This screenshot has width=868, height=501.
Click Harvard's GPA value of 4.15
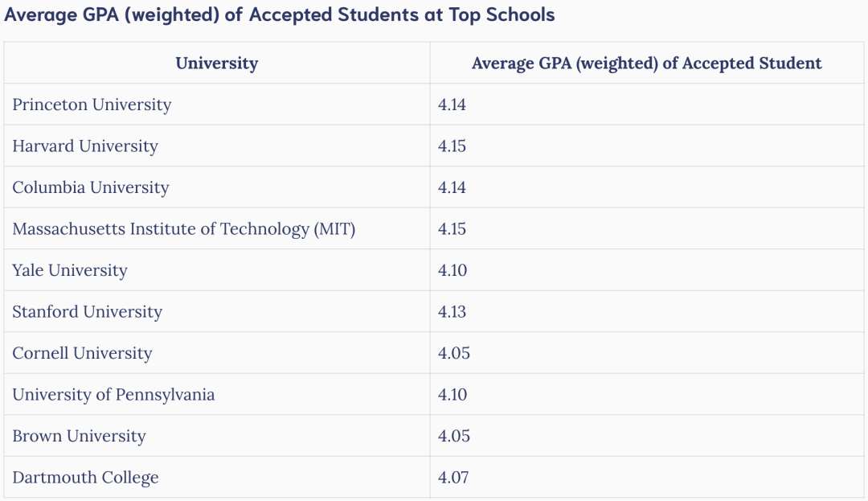[x=452, y=146]
